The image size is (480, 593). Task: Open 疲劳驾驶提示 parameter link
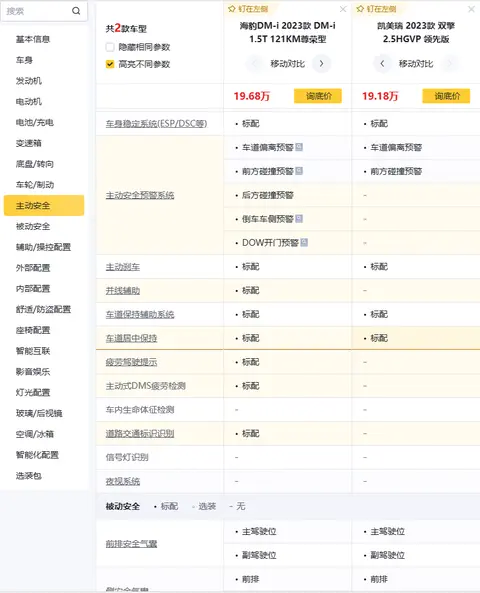point(131,362)
